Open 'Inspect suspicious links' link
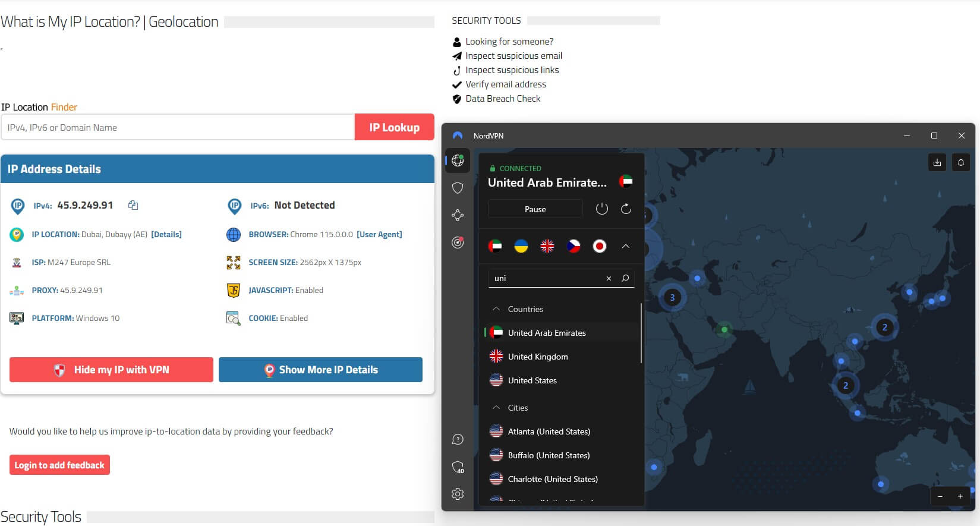 click(x=512, y=70)
